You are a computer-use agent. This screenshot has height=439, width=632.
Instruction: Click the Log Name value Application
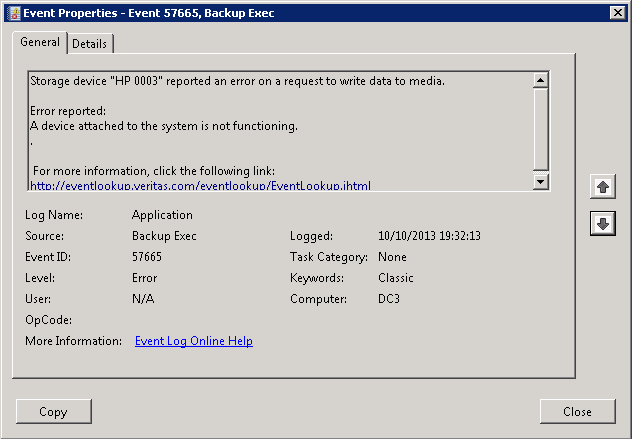[162, 215]
